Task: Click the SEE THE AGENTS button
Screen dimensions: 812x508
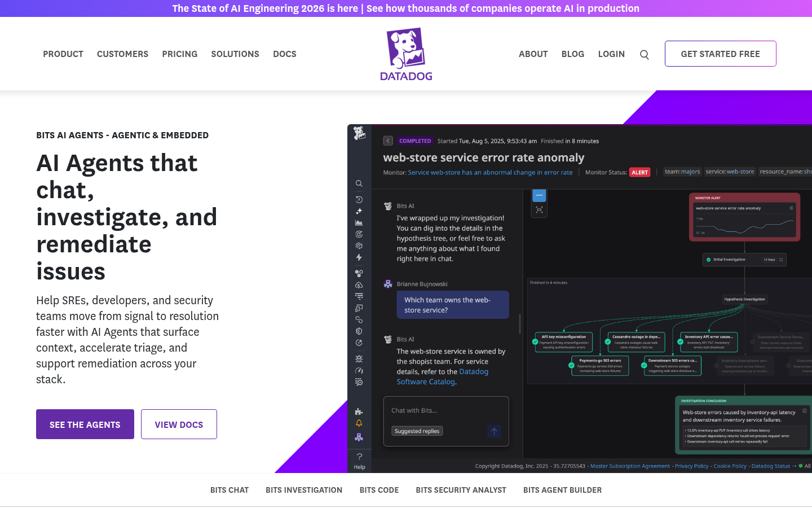Action: click(x=85, y=424)
